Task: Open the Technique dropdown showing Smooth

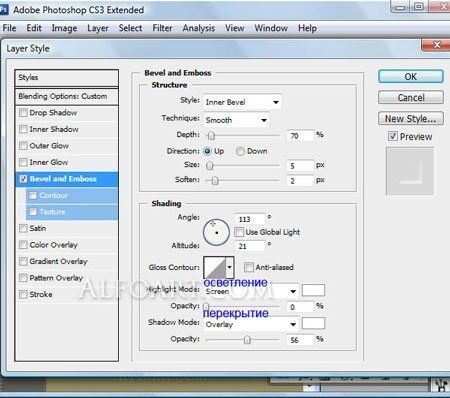Action: pyautogui.click(x=236, y=120)
